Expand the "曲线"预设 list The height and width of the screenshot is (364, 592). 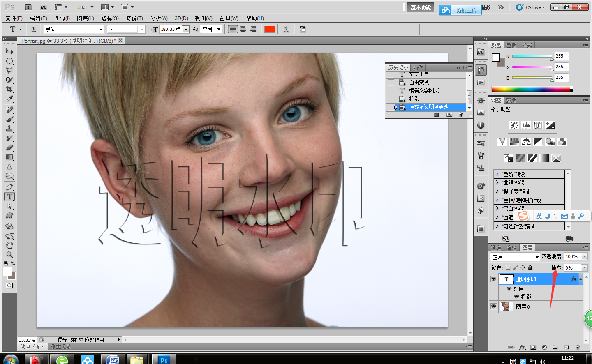click(497, 182)
